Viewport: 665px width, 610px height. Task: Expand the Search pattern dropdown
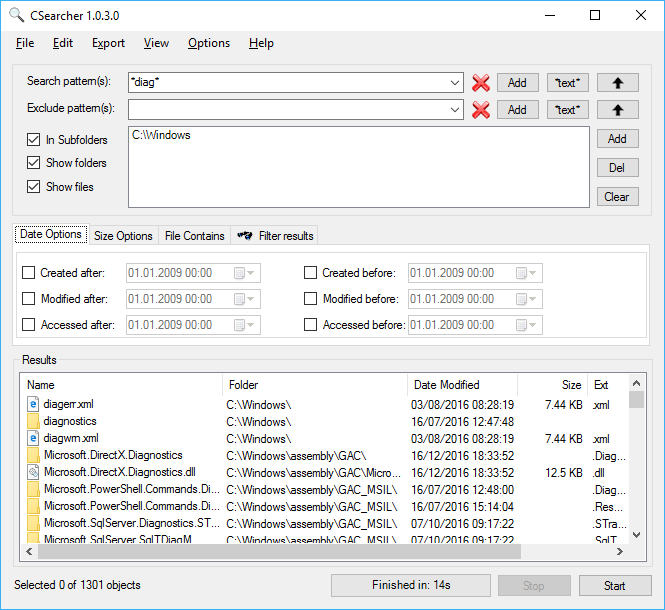pyautogui.click(x=455, y=83)
